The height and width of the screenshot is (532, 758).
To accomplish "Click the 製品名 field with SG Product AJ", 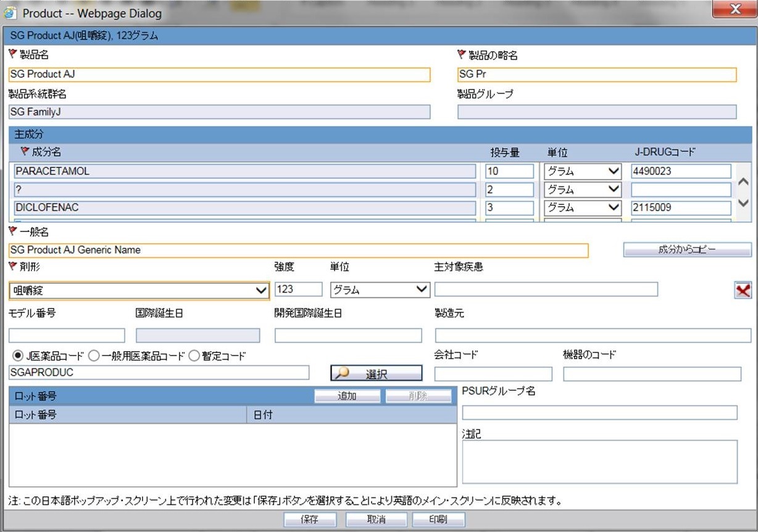I will (x=219, y=74).
